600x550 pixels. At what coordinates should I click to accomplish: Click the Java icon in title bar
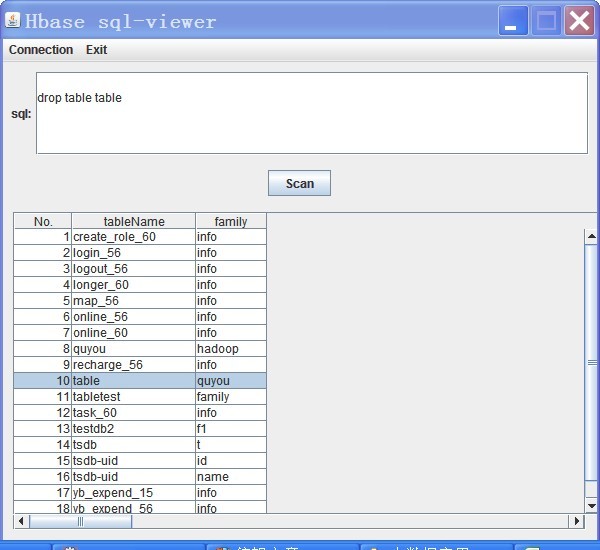(x=13, y=20)
